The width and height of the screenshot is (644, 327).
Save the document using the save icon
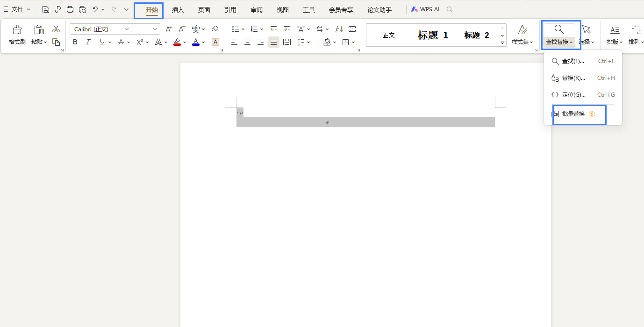46,9
